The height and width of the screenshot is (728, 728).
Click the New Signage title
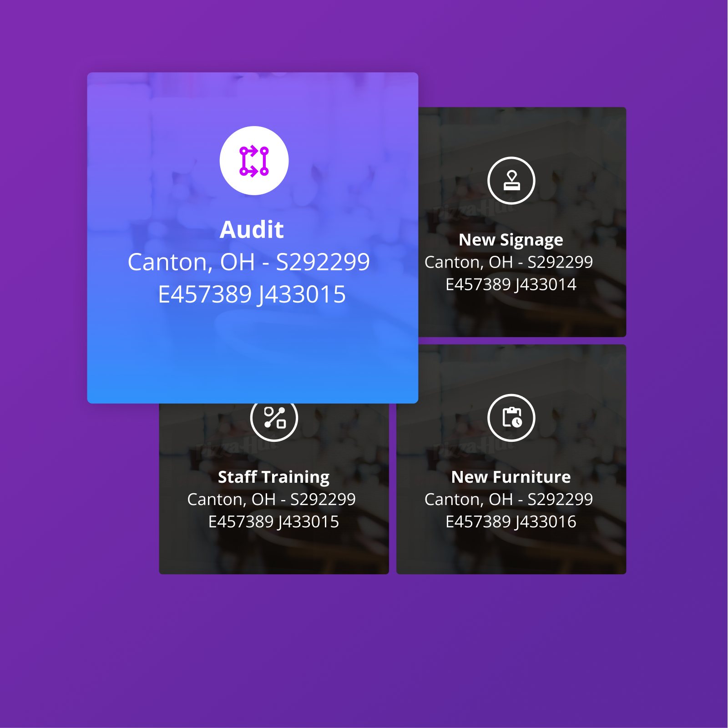pos(511,240)
